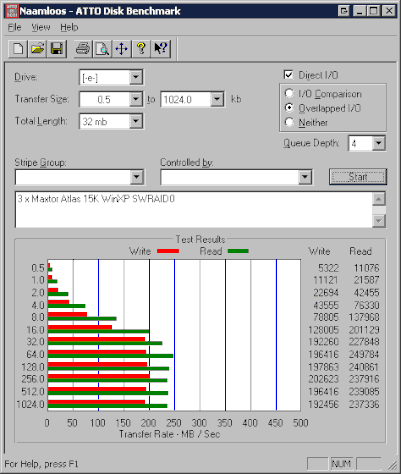Image resolution: width=401 pixels, height=474 pixels.
Task: Activate the context help arrow-question icon
Action: coord(161,49)
